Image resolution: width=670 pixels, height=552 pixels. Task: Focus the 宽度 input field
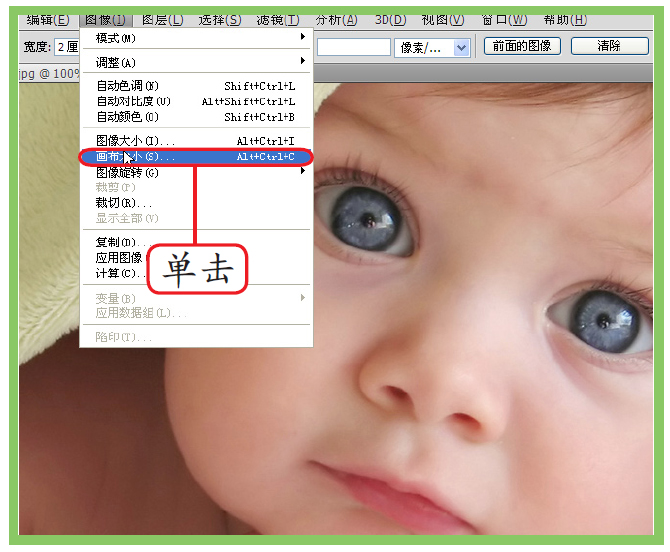click(x=67, y=47)
